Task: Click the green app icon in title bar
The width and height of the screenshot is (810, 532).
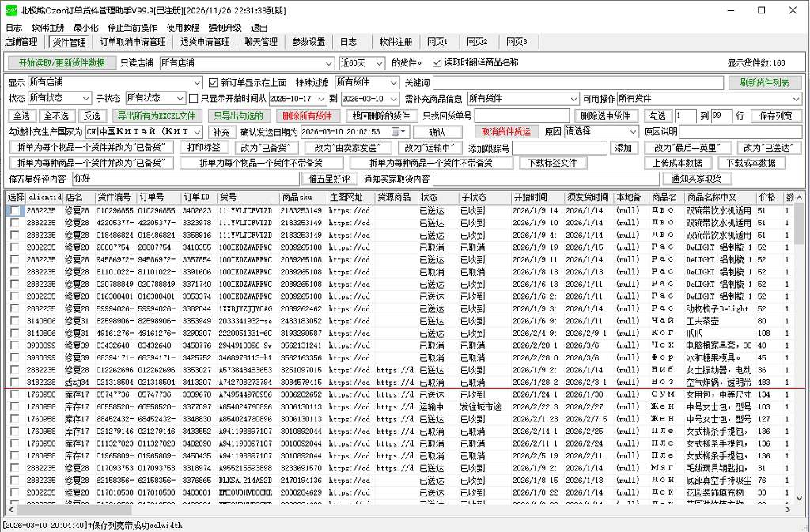Action: (x=10, y=10)
